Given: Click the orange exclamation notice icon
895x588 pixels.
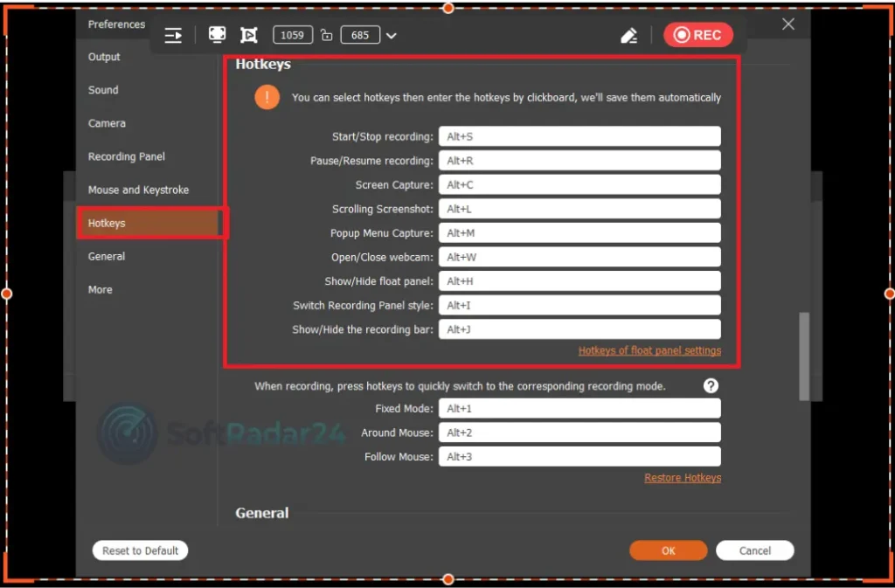Looking at the screenshot, I should click(267, 97).
